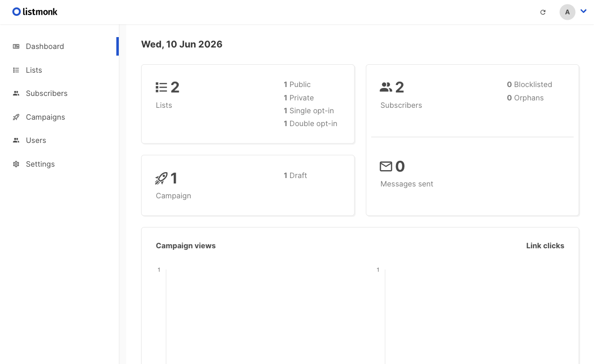Click the "0 Blocklisted" stat
Viewport: 594px width, 364px height.
click(x=529, y=85)
